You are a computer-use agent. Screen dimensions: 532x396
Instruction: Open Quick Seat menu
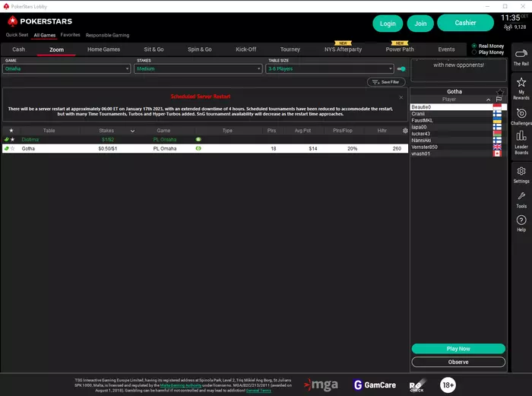17,35
